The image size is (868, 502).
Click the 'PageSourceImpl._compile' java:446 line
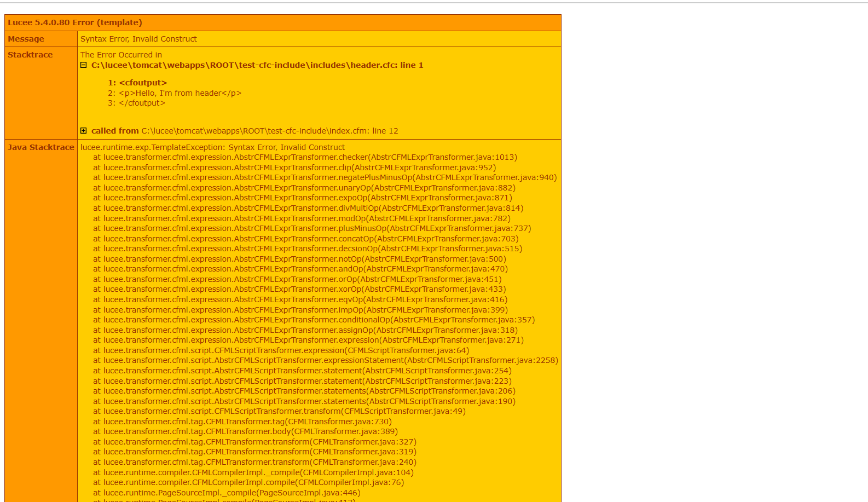pyautogui.click(x=227, y=493)
